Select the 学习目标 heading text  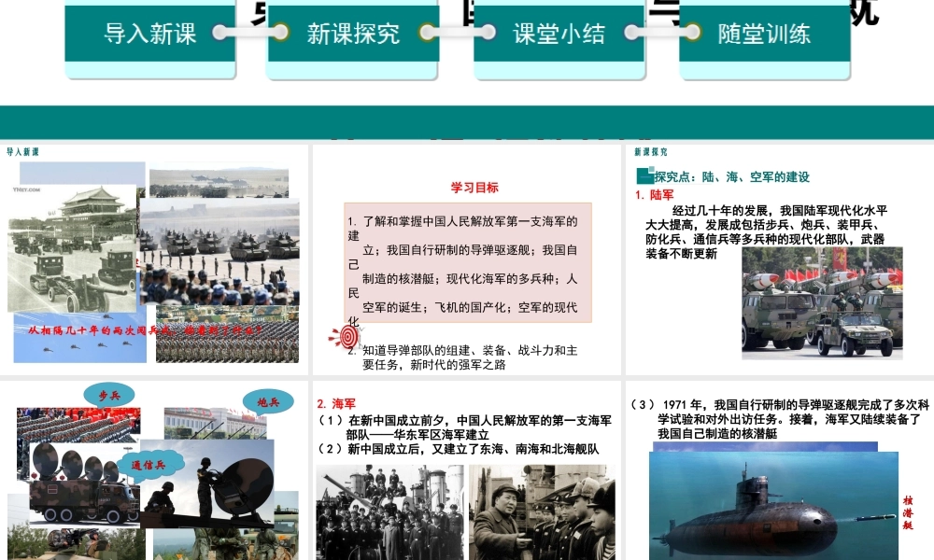tap(474, 187)
